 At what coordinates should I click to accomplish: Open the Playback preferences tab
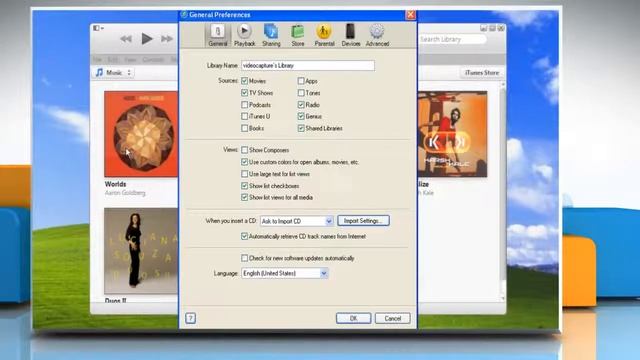244,35
